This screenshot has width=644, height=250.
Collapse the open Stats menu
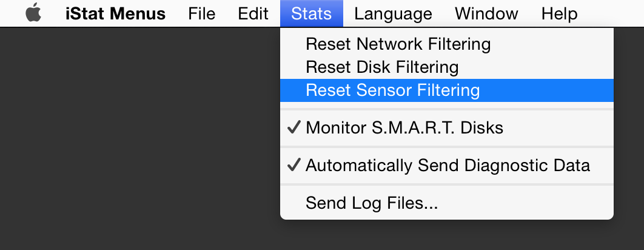coord(311,13)
